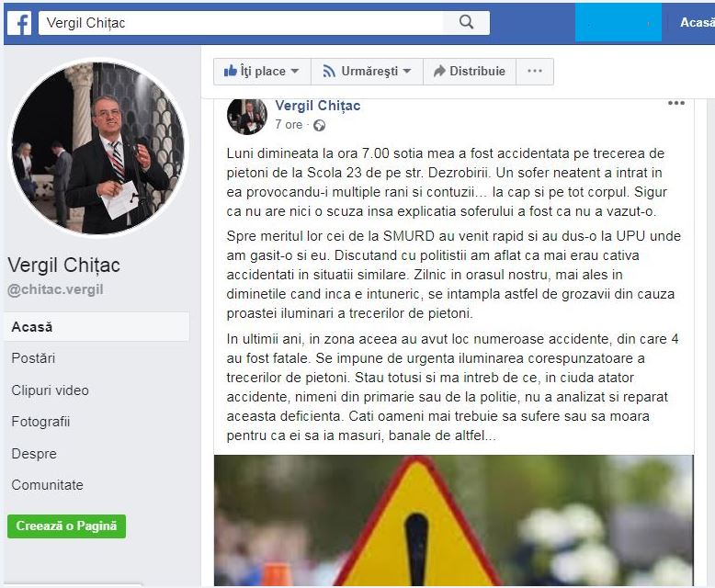The width and height of the screenshot is (715, 588).
Task: Expand the Urmărești dropdown arrow
Action: [407, 71]
